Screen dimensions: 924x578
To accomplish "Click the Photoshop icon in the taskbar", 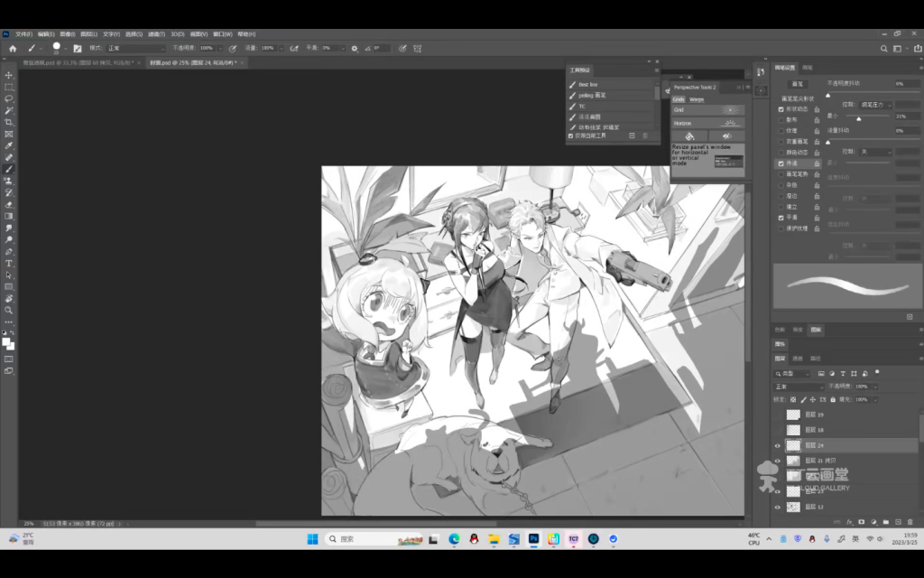I will click(x=533, y=539).
